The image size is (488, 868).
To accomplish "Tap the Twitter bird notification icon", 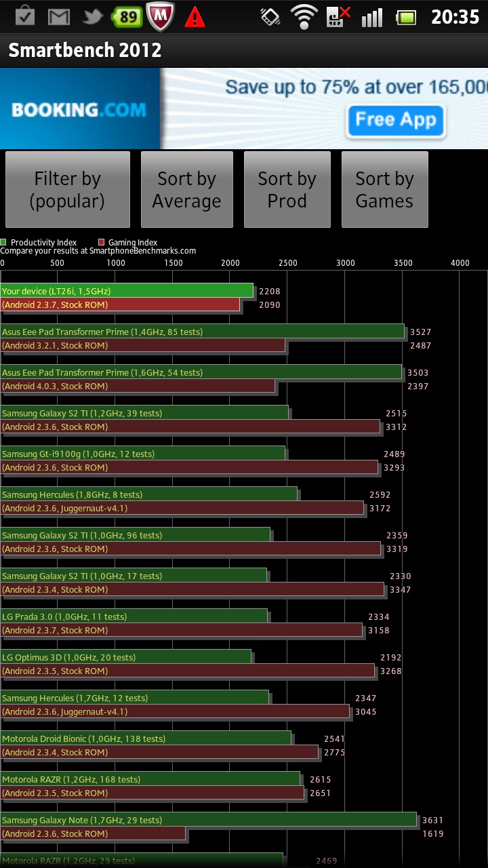I will (x=93, y=16).
